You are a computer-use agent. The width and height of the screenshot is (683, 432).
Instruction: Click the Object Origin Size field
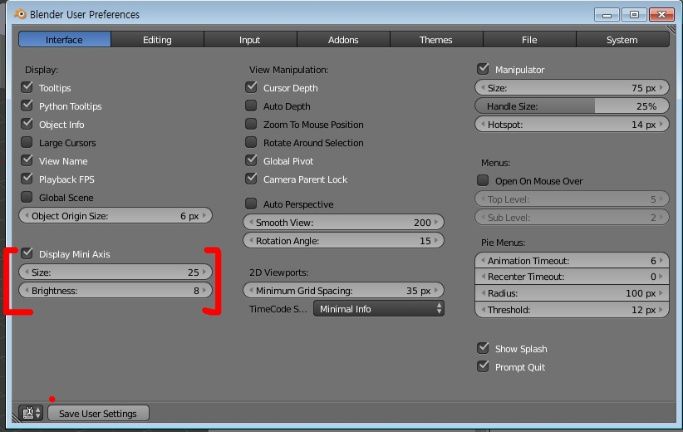click(x=115, y=216)
